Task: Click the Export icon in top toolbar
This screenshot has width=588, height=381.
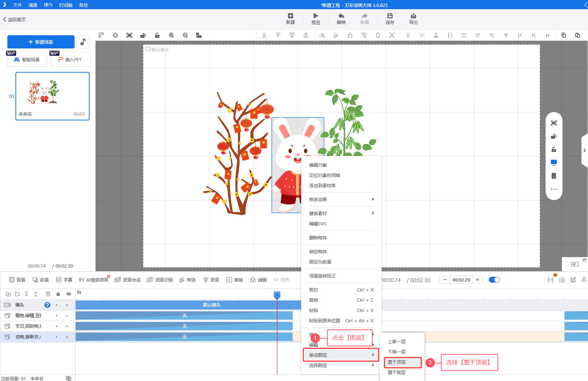Action: (x=413, y=16)
